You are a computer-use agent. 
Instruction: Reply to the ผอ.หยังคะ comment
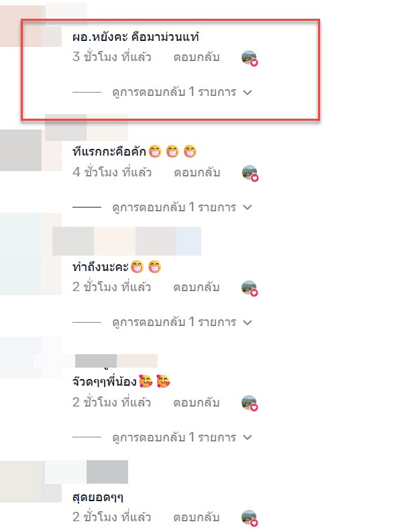[x=197, y=57]
